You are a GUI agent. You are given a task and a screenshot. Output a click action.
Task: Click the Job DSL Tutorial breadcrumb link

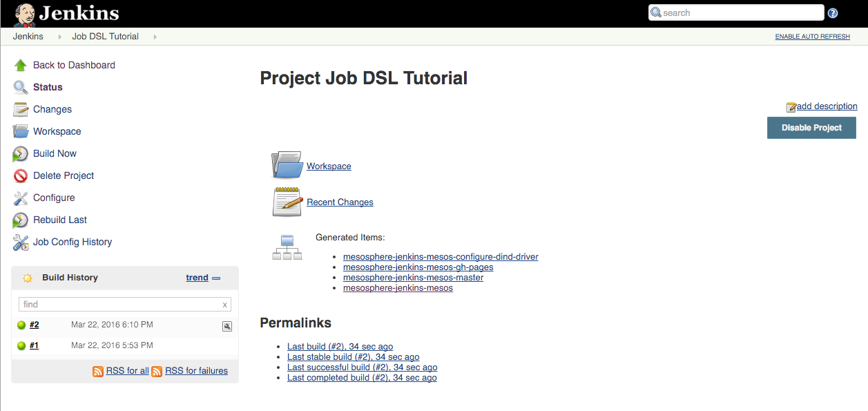[x=105, y=37]
